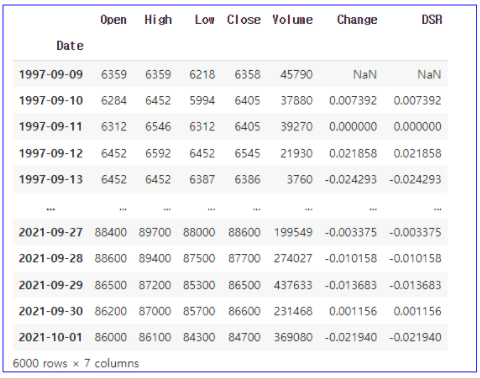Select row date 1997-09-12
The image size is (480, 378).
(51, 153)
